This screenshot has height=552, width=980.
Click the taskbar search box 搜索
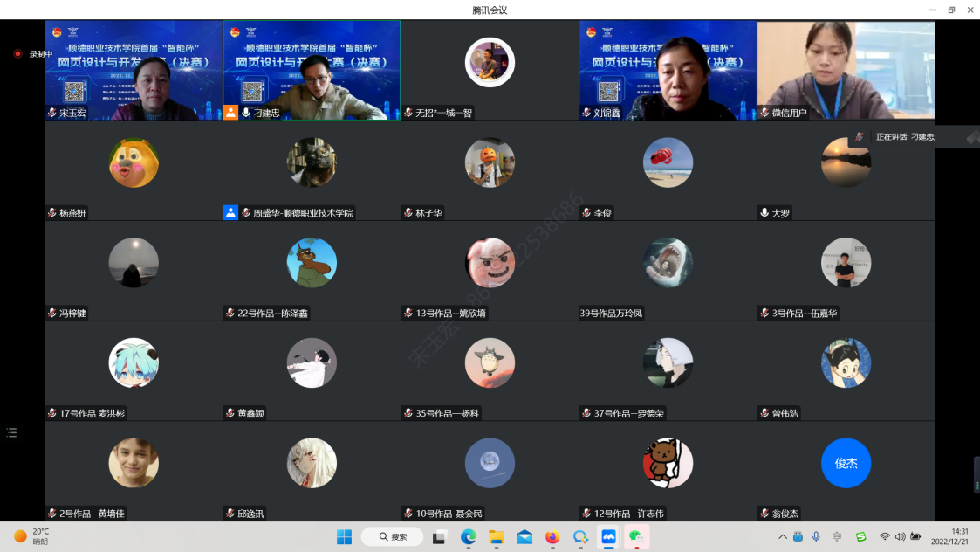click(x=392, y=536)
